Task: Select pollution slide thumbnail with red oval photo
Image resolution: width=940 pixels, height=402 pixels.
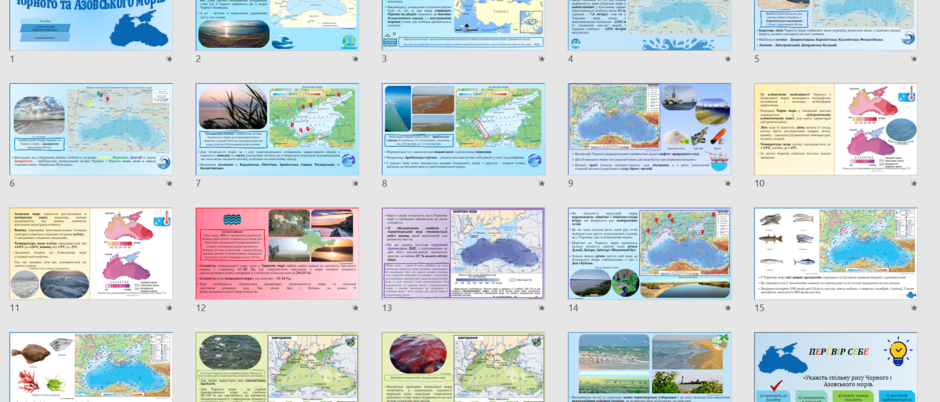Action: [463, 367]
